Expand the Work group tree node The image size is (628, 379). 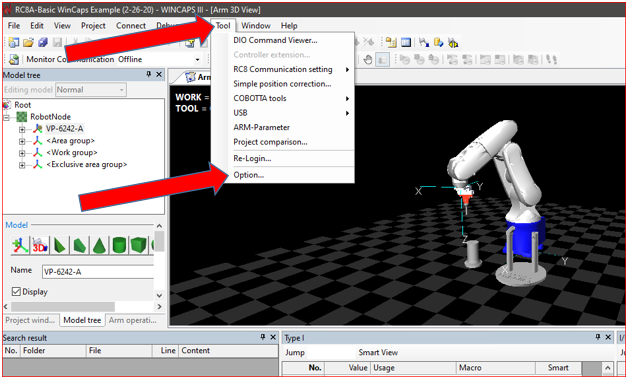pos(22,153)
